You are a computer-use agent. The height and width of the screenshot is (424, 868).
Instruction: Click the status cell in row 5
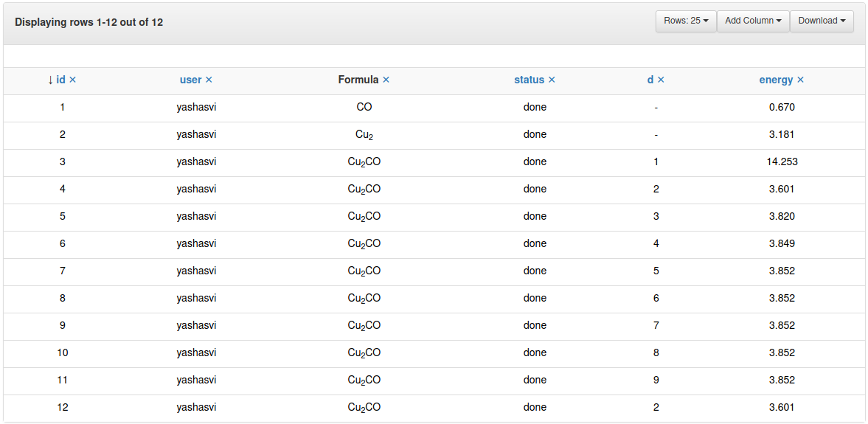pyautogui.click(x=535, y=217)
